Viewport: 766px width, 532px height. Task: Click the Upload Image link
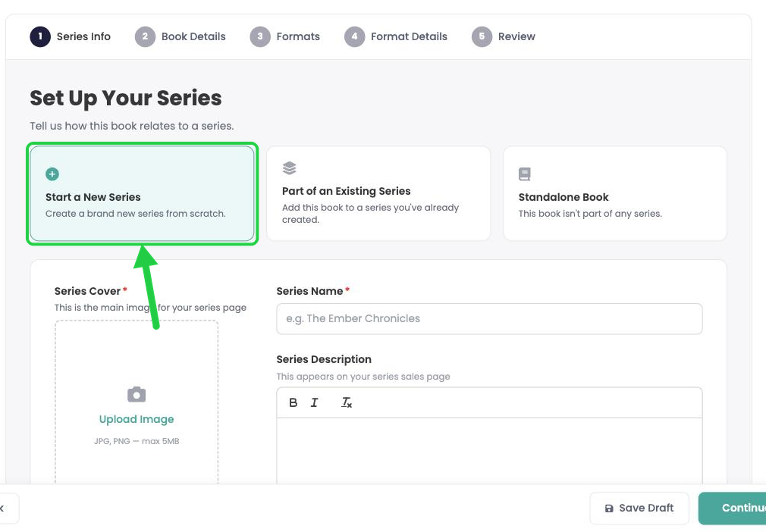(137, 419)
